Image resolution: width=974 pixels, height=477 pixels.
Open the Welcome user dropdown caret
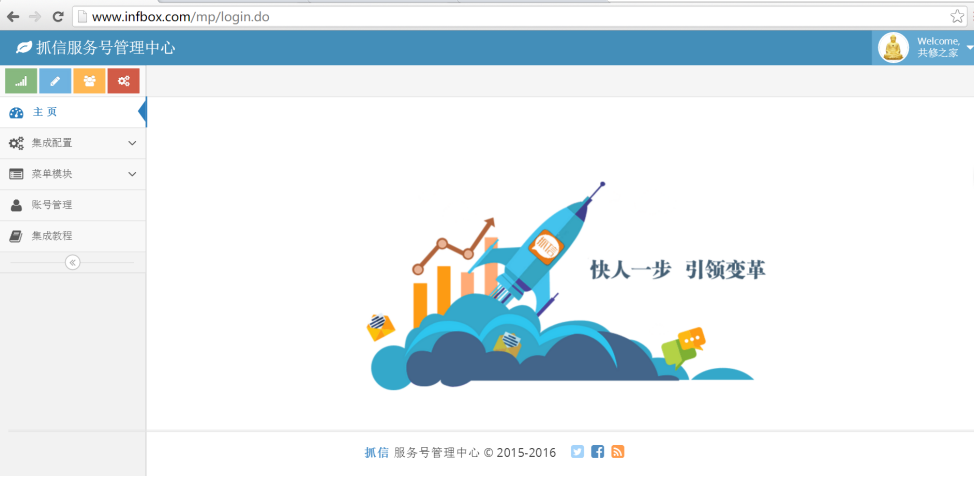tap(968, 47)
